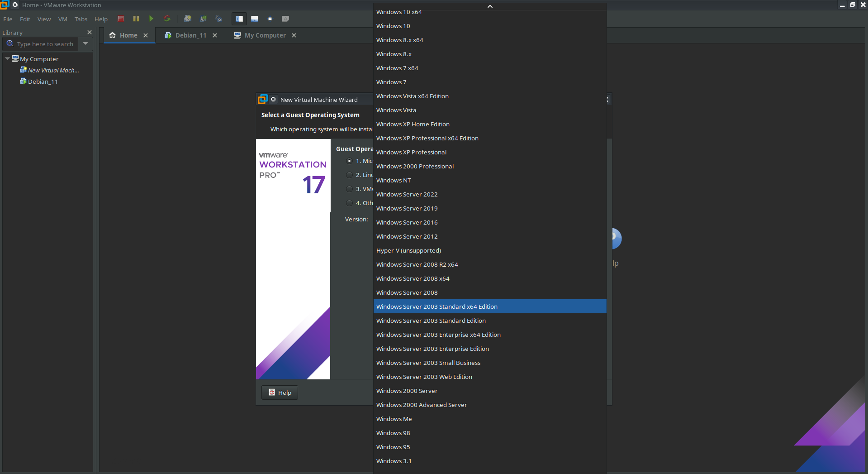Click the red Power Off toolbar icon

[121, 19]
